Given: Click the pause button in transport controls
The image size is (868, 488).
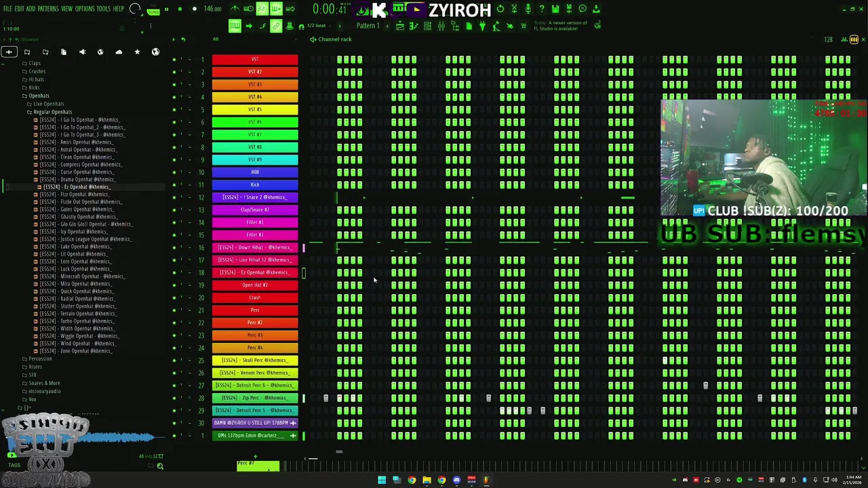Looking at the screenshot, I should coord(166,9).
